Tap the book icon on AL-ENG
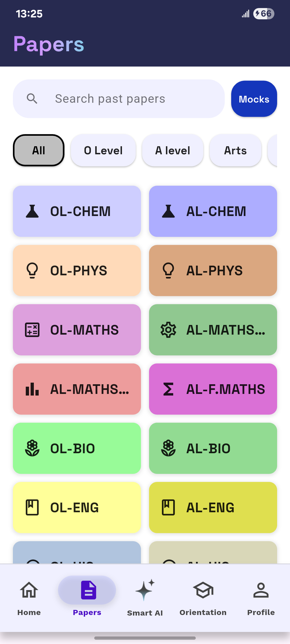Image resolution: width=290 pixels, height=644 pixels. click(168, 507)
